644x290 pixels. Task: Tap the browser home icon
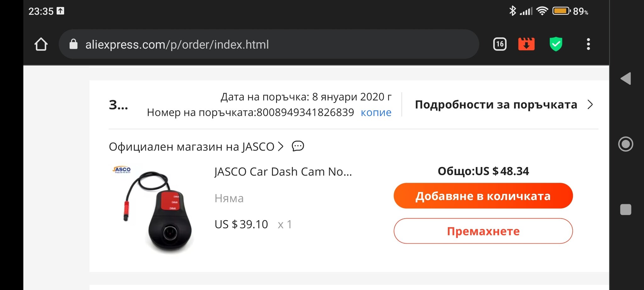(x=41, y=44)
